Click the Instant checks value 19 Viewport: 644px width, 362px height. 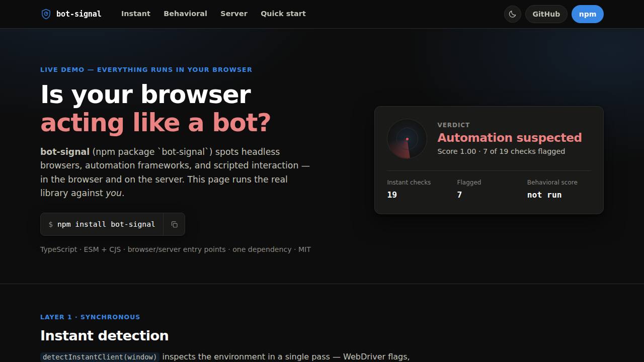(x=392, y=195)
